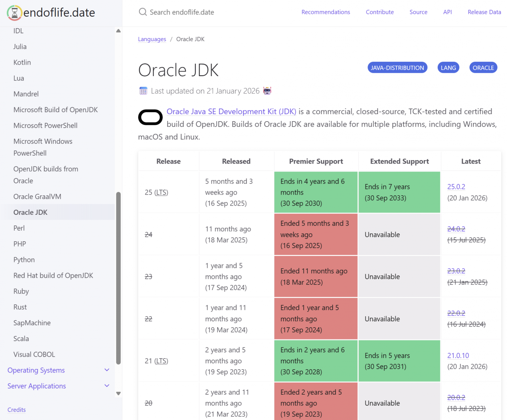
Task: Click the endoflife.date hourglass logo
Action: 13,12
